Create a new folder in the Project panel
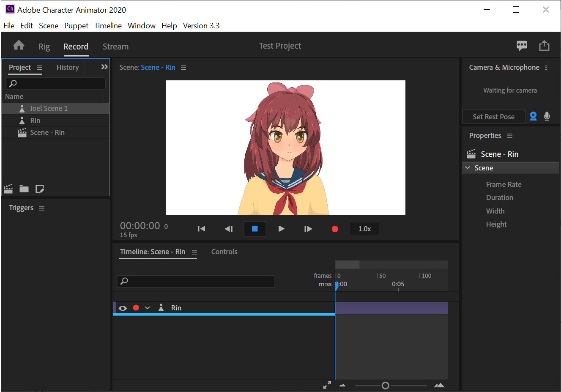The height and width of the screenshot is (392, 561). point(24,189)
